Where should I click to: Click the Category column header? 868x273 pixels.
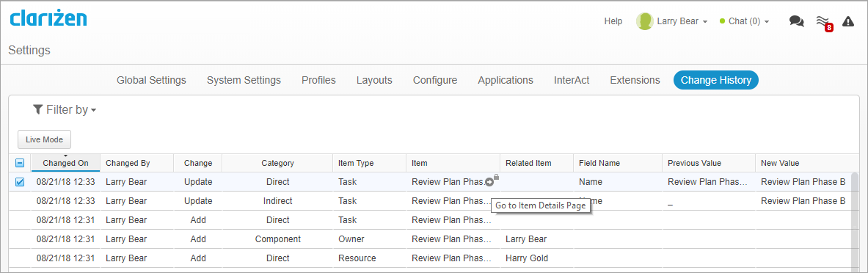[277, 163]
